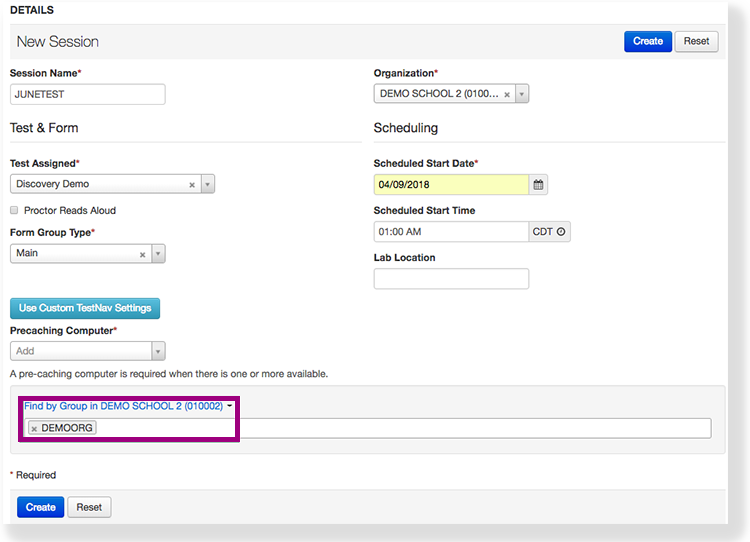Click the top blue Create button
The image size is (750, 542).
pyautogui.click(x=647, y=41)
